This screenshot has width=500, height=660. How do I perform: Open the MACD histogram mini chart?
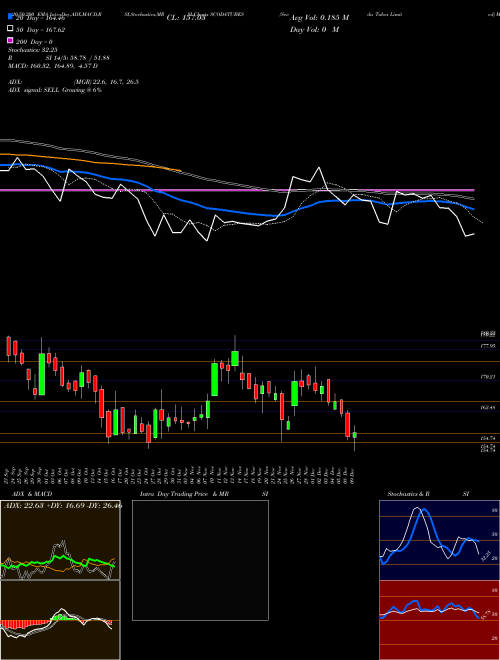[x=60, y=620]
